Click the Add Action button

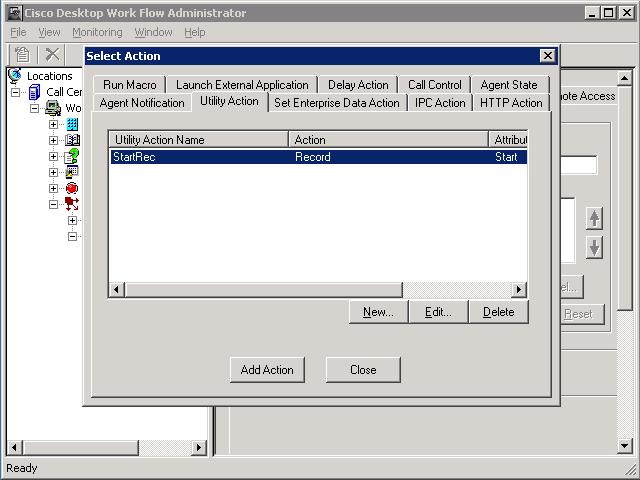tap(267, 370)
